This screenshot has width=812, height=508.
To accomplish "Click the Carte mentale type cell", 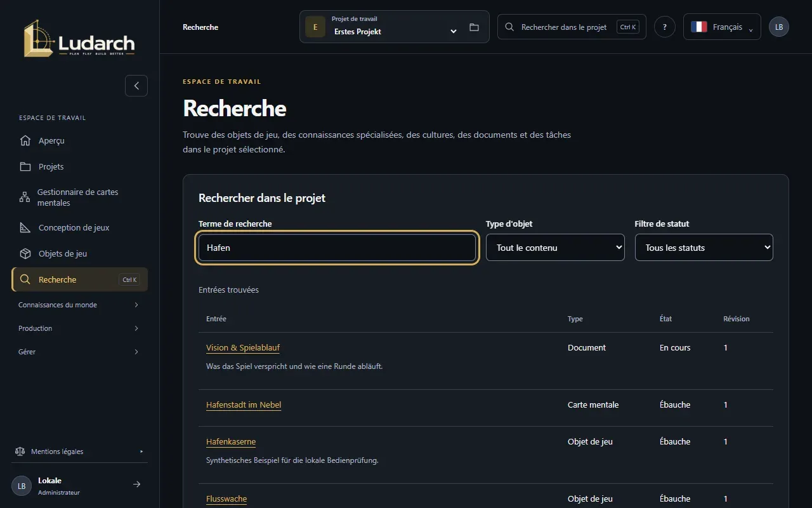I will [x=593, y=405].
